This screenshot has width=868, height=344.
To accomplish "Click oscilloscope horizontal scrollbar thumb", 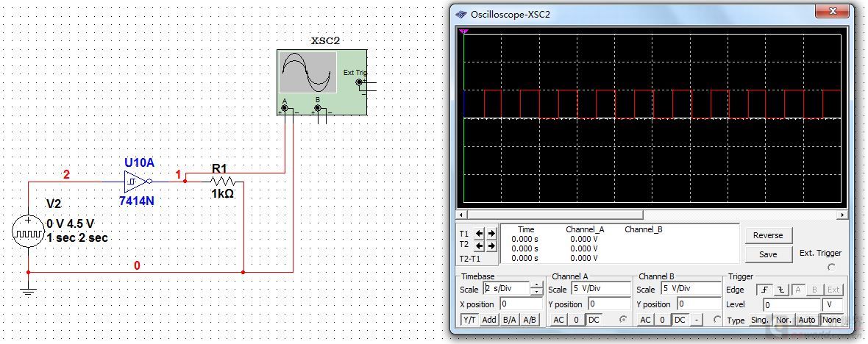I will coord(555,215).
